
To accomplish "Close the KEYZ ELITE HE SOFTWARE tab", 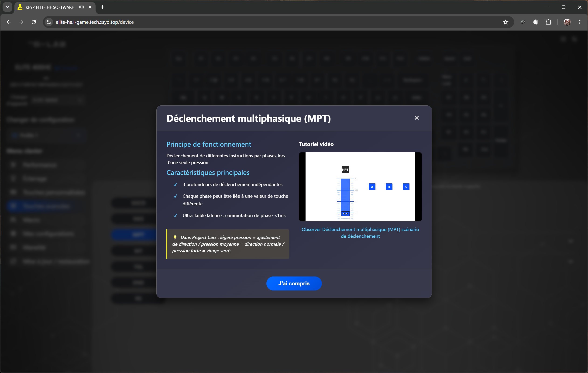I will tap(90, 7).
